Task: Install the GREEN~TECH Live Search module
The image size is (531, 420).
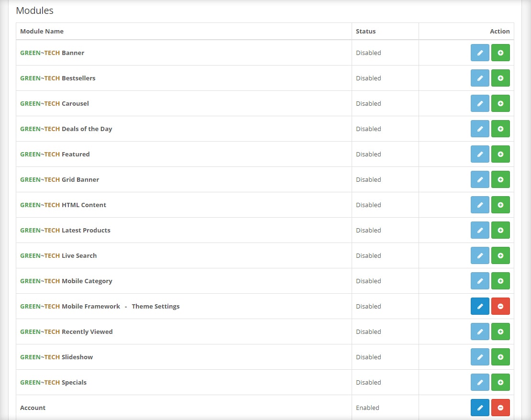Action: pos(500,255)
